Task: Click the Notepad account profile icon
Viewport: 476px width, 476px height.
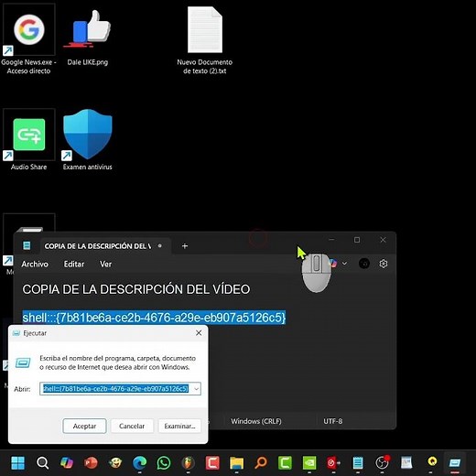Action: (364, 264)
